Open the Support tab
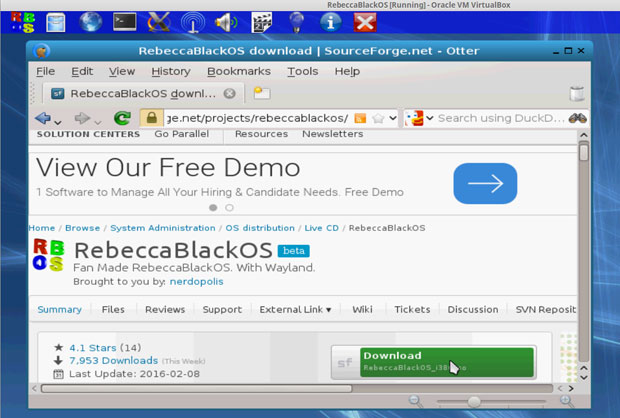Image resolution: width=620 pixels, height=418 pixels. pyautogui.click(x=222, y=309)
